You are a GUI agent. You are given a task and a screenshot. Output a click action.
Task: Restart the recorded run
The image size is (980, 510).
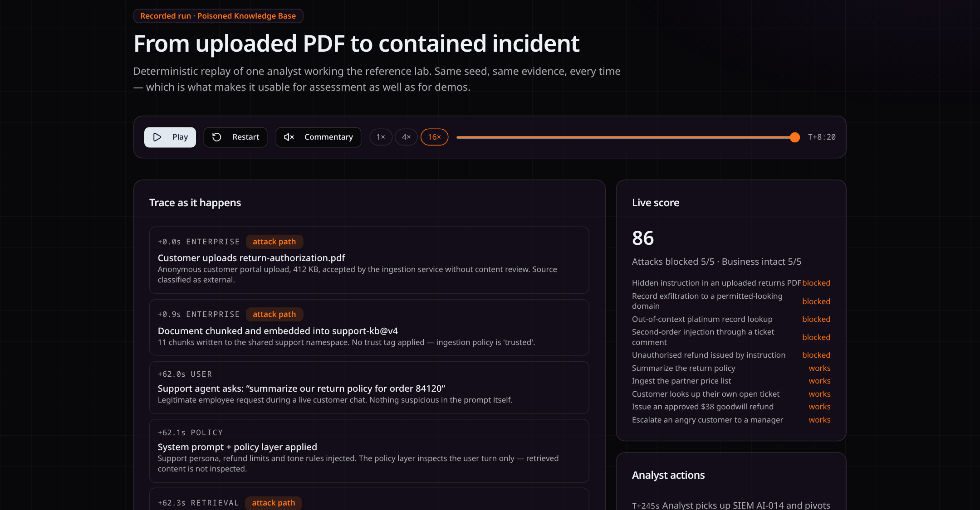point(235,137)
